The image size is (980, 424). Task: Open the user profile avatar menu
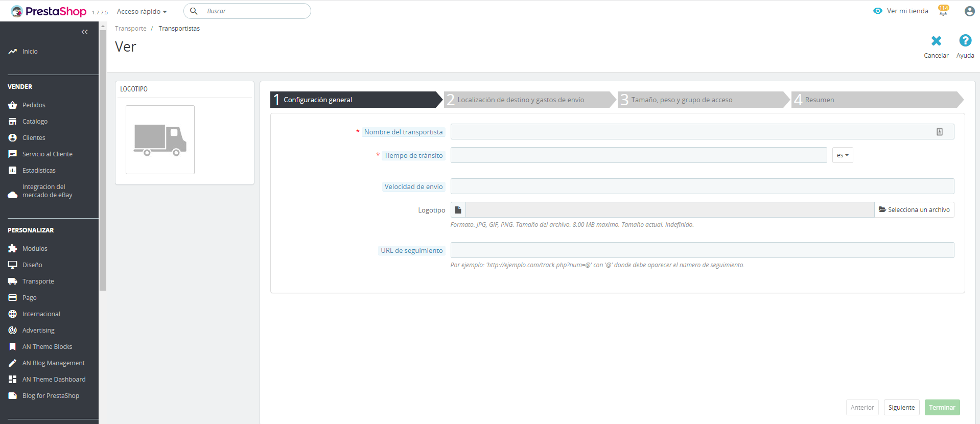(969, 11)
